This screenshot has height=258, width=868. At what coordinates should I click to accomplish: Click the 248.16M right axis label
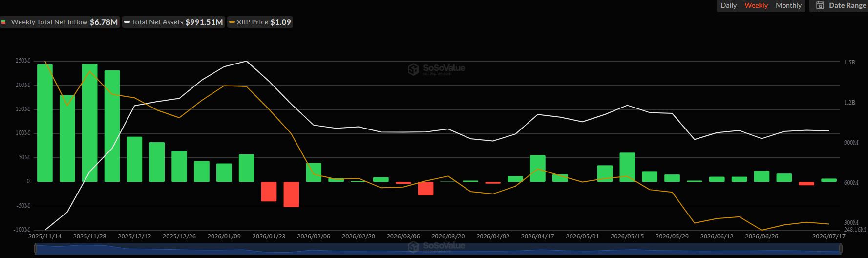click(x=855, y=230)
